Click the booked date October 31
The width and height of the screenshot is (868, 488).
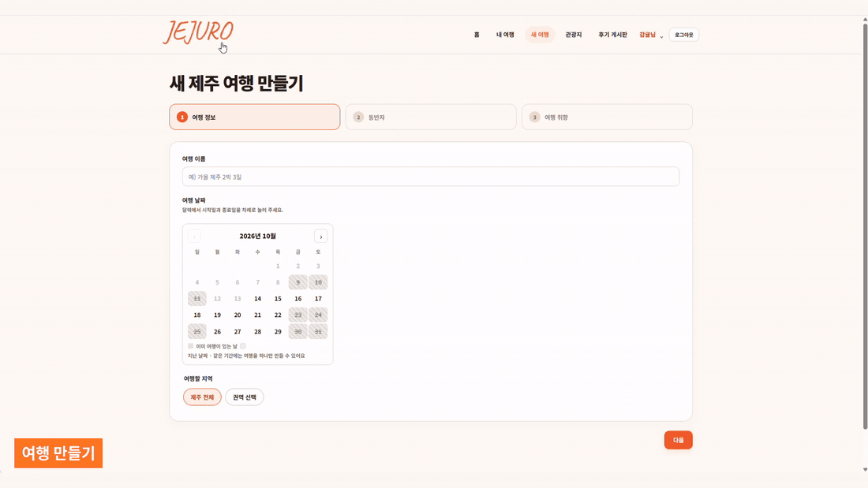tap(318, 331)
